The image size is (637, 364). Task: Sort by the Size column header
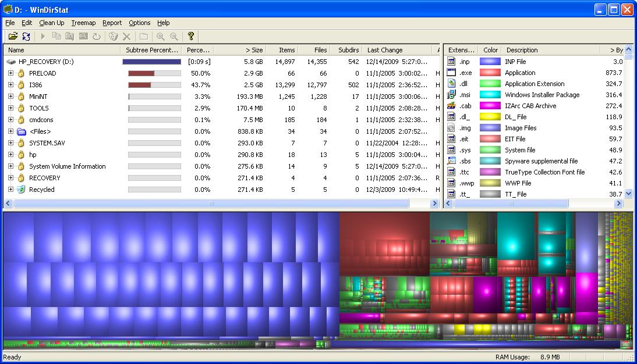point(240,50)
